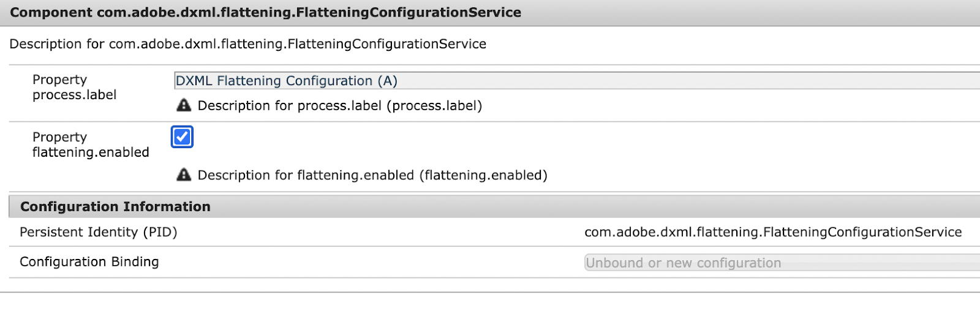Image resolution: width=980 pixels, height=311 pixels.
Task: Click warning icon beside process.label description
Action: (184, 105)
